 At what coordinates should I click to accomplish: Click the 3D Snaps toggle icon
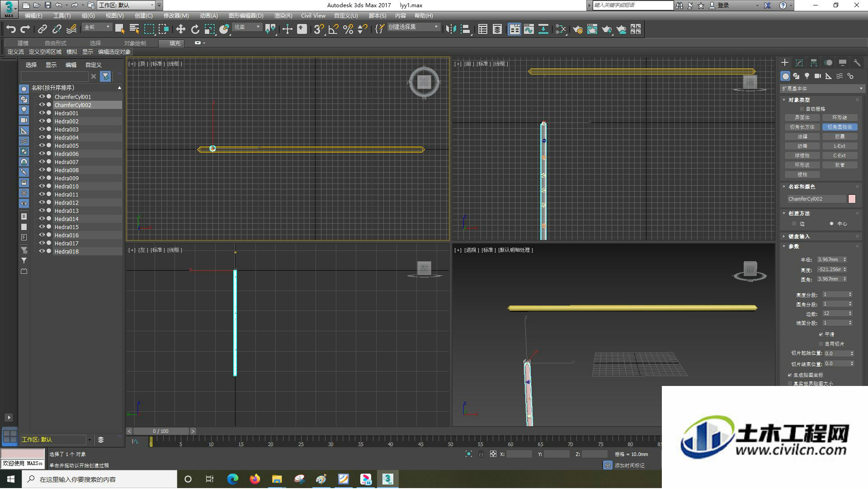tap(319, 29)
